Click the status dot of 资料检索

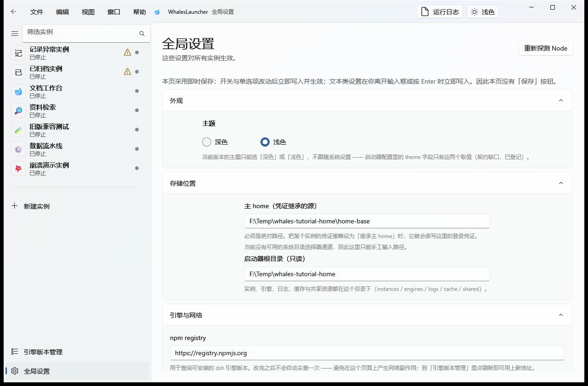(137, 110)
